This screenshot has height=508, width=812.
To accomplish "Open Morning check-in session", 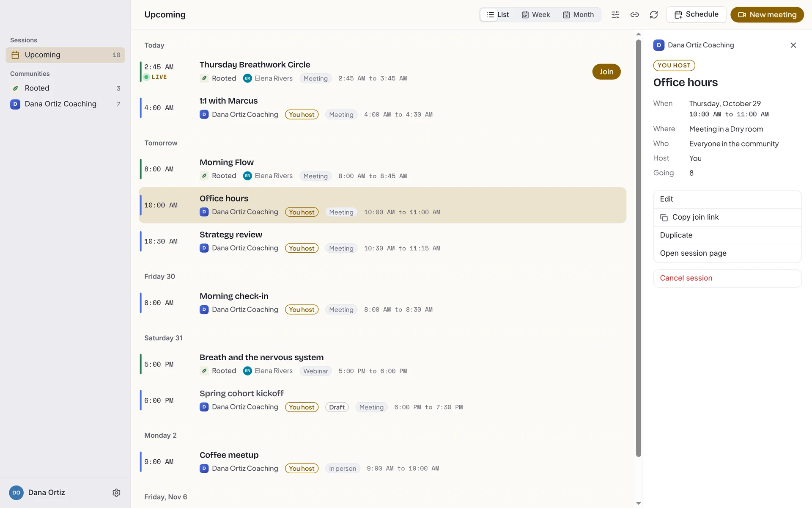I will coord(382,303).
